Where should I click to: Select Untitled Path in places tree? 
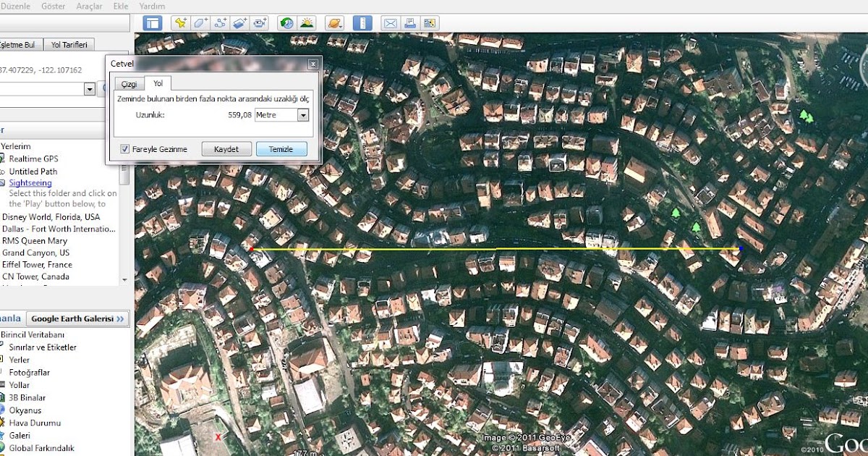(33, 172)
